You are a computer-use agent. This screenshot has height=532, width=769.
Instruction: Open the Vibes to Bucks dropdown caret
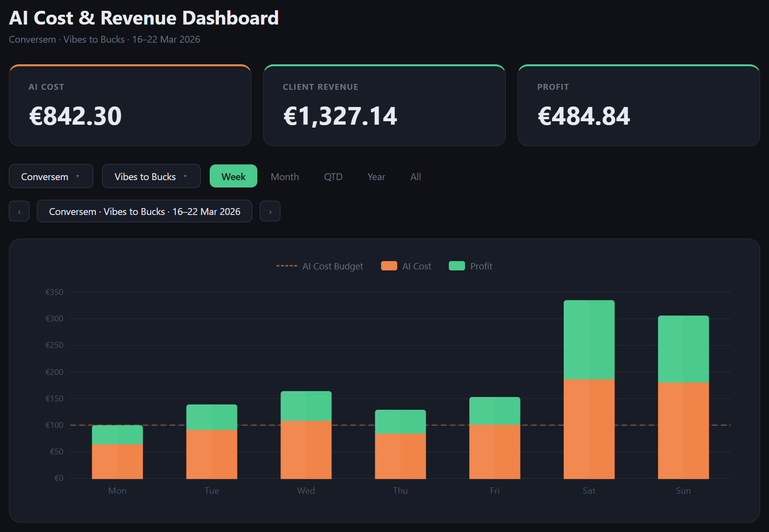point(185,176)
